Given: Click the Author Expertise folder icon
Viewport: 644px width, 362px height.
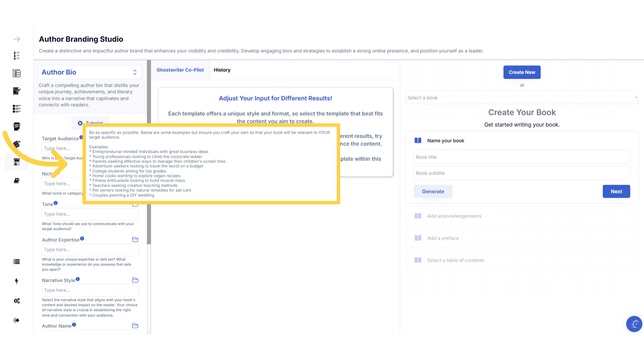Looking at the screenshot, I should point(135,239).
